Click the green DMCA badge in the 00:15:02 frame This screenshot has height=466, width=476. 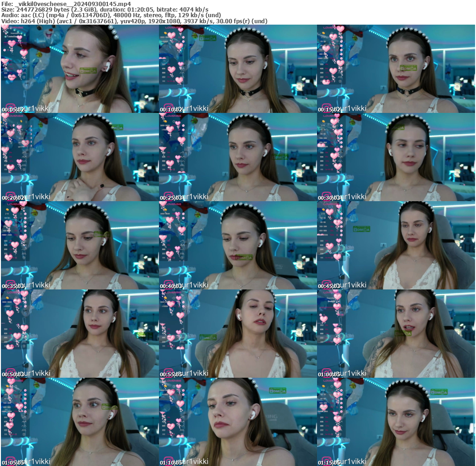(x=410, y=67)
